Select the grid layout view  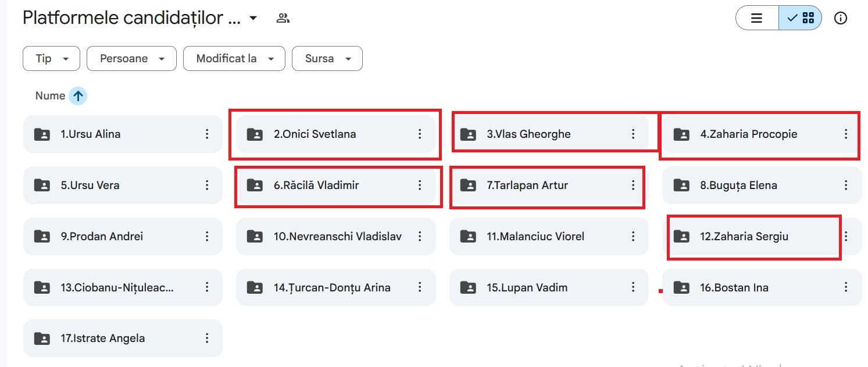click(x=801, y=18)
